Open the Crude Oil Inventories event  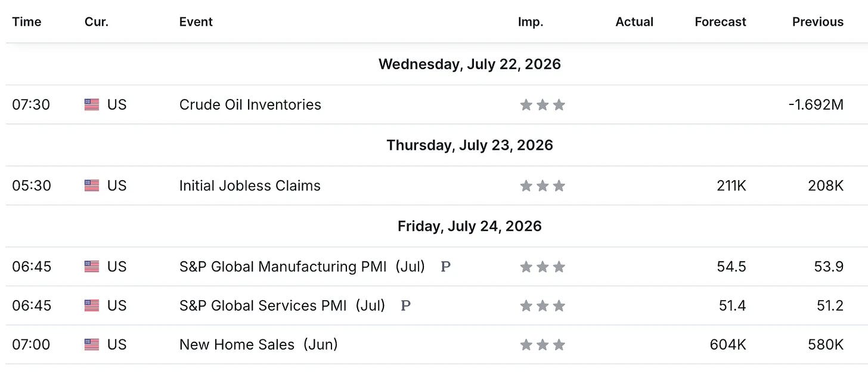coord(250,105)
